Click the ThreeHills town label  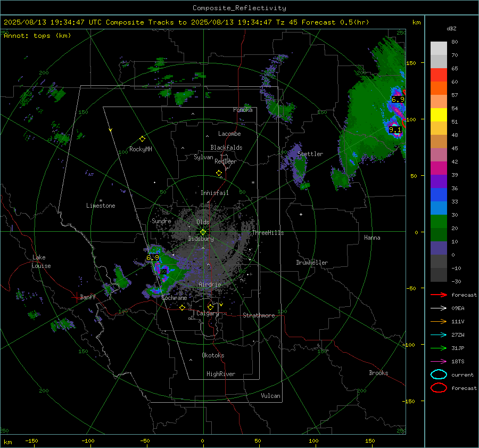click(268, 233)
